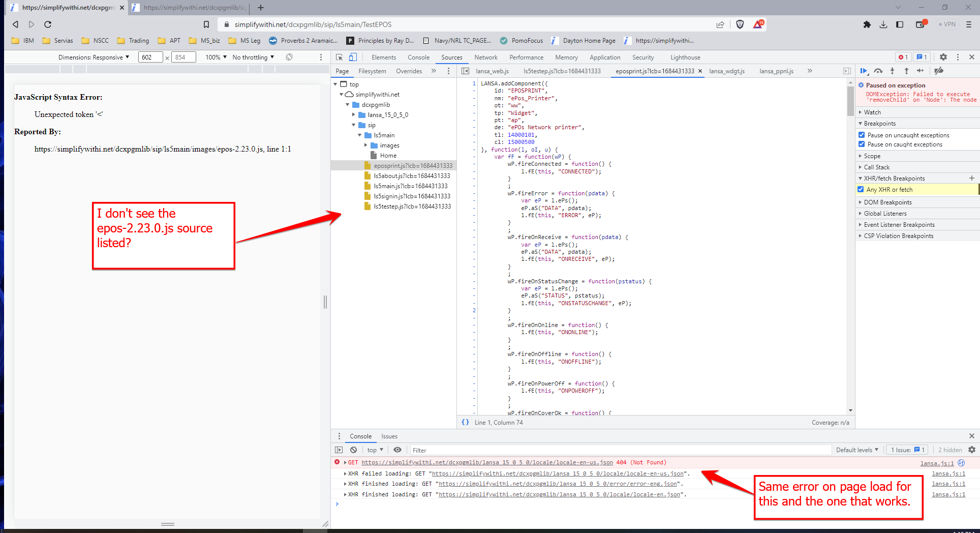980x533 pixels.
Task: Add XHR/fetch breakpoint plus icon
Action: point(972,178)
